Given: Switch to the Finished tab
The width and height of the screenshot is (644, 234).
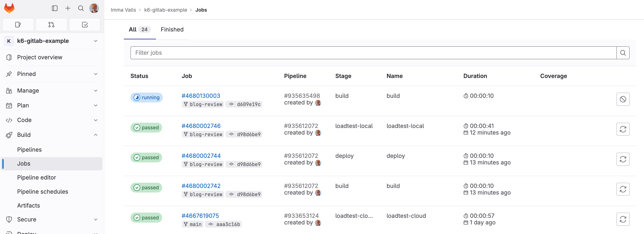Looking at the screenshot, I should [172, 29].
